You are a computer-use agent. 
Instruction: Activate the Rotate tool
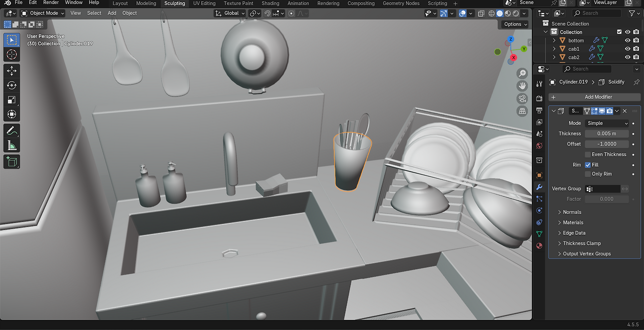(x=12, y=86)
